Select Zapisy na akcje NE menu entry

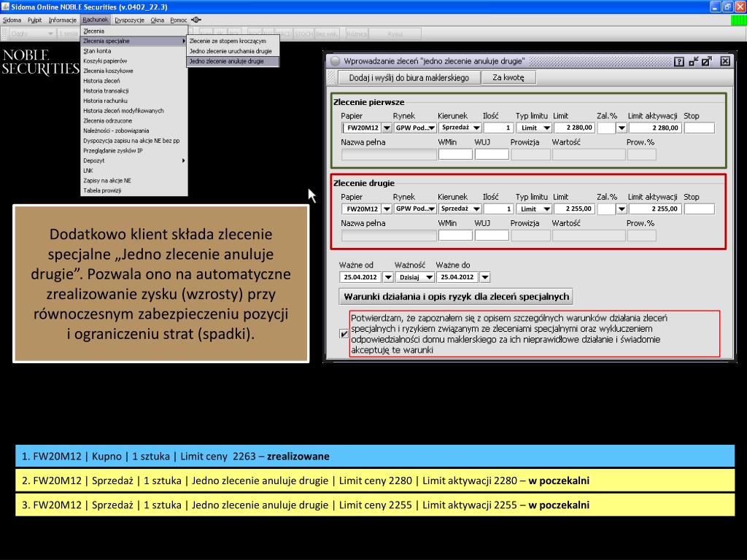point(134,181)
